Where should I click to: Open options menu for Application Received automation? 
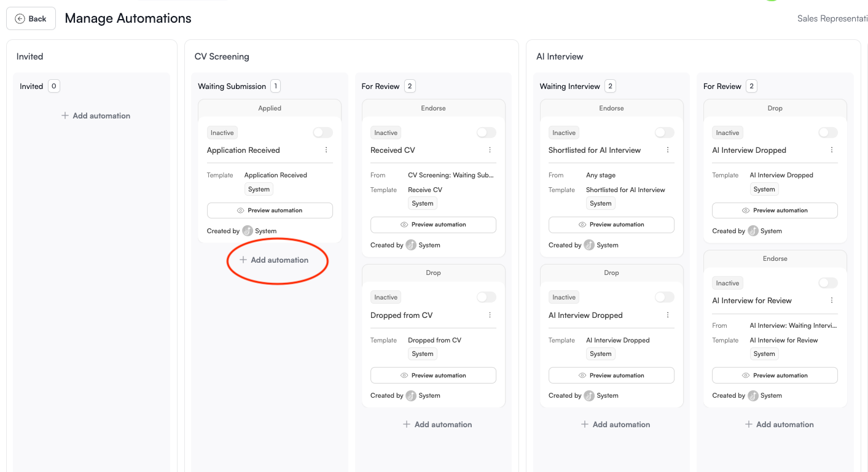[x=326, y=150]
